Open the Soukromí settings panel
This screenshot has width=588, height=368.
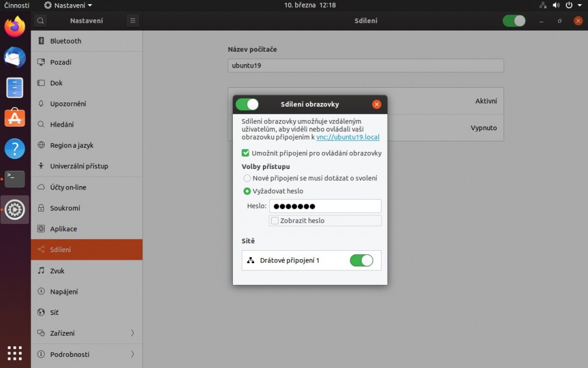(86, 208)
